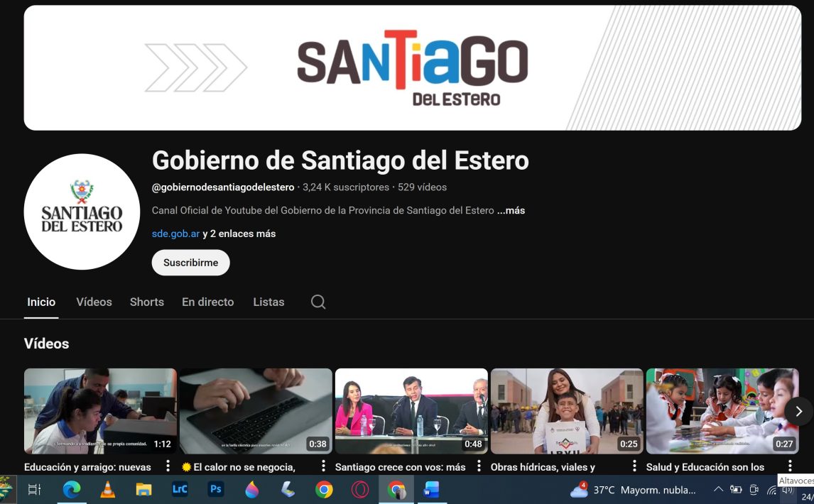Open options menu for Educación y arraigo video
814x504 pixels.
[168, 466]
